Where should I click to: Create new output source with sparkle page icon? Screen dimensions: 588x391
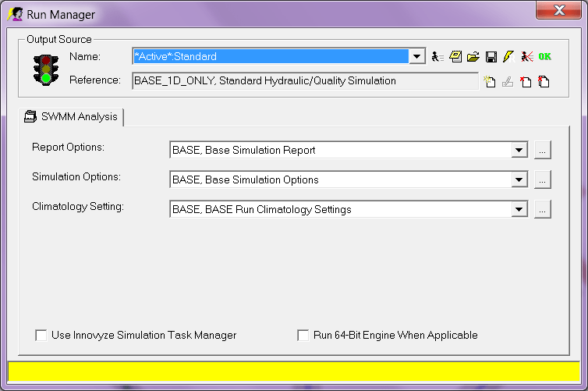point(490,81)
